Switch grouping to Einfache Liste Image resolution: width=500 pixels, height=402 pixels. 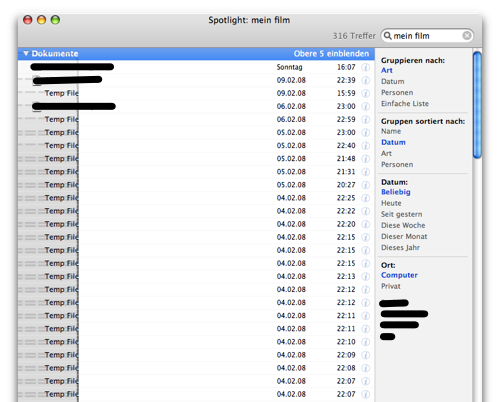[x=405, y=103]
